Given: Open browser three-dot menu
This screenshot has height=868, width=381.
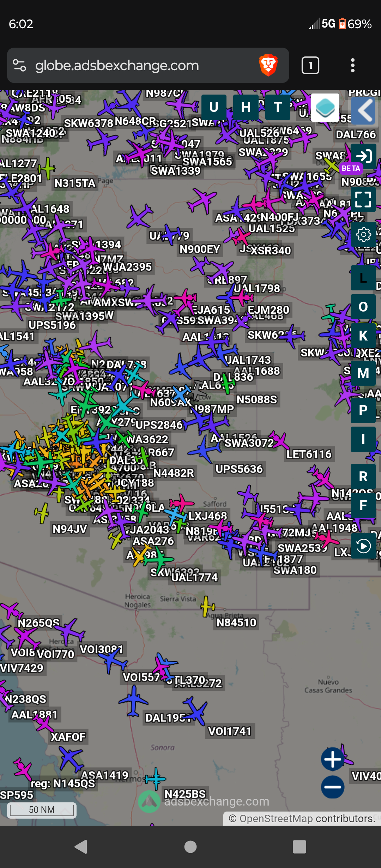Looking at the screenshot, I should (x=353, y=65).
